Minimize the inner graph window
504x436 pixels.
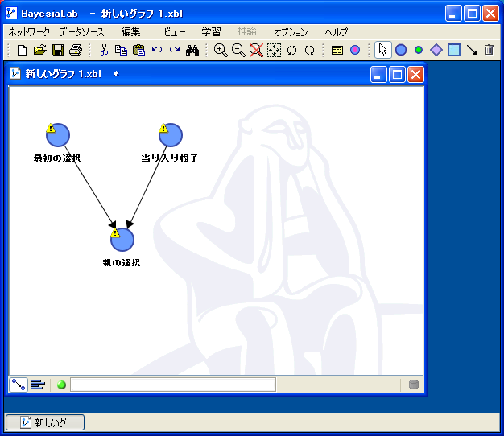coord(378,75)
